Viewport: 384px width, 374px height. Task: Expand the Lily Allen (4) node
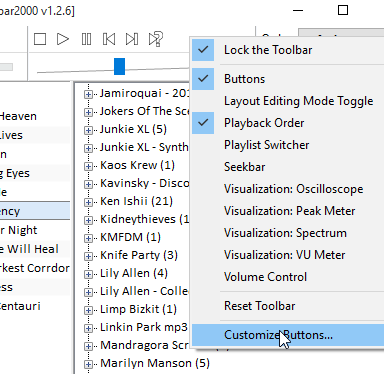[88, 274]
